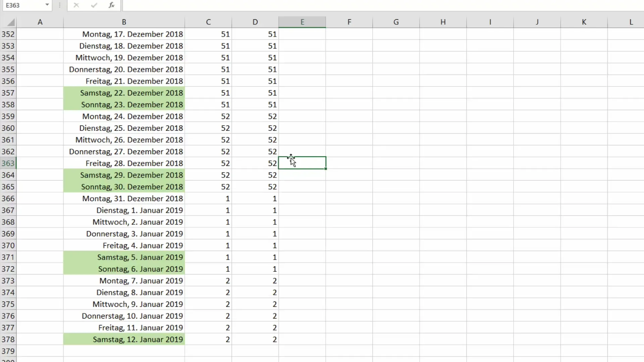Image resolution: width=644 pixels, height=362 pixels.
Task: Select column E header
Action: click(302, 22)
